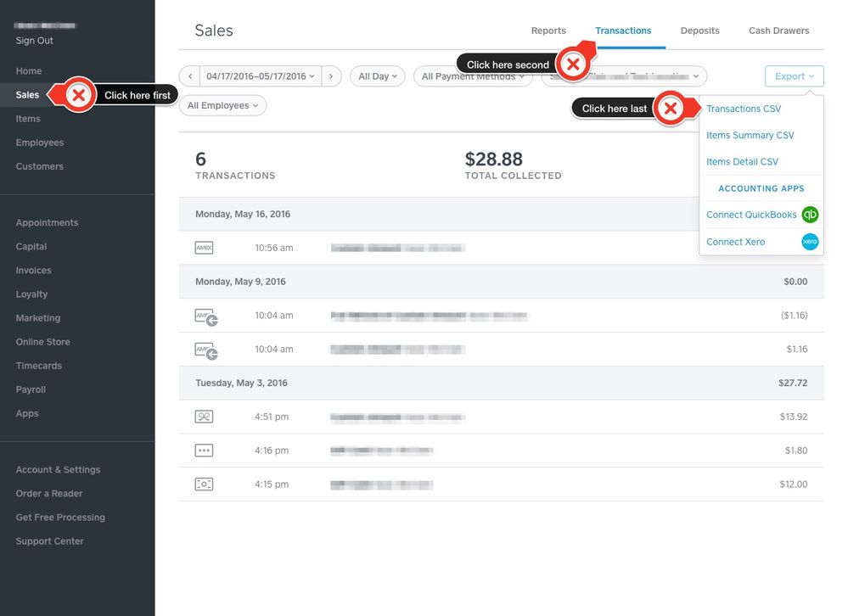Select Transactions CSV export option
The image size is (848, 616).
[x=744, y=109]
